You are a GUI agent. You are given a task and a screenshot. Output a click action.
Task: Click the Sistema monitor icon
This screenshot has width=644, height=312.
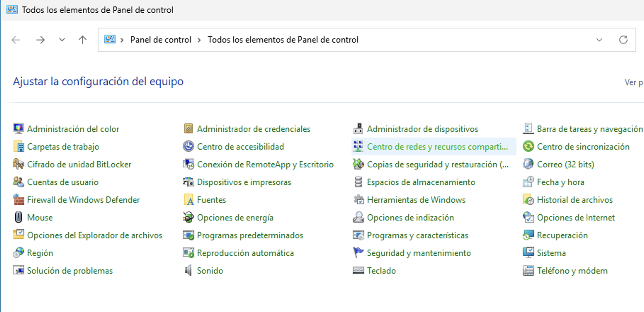point(529,252)
